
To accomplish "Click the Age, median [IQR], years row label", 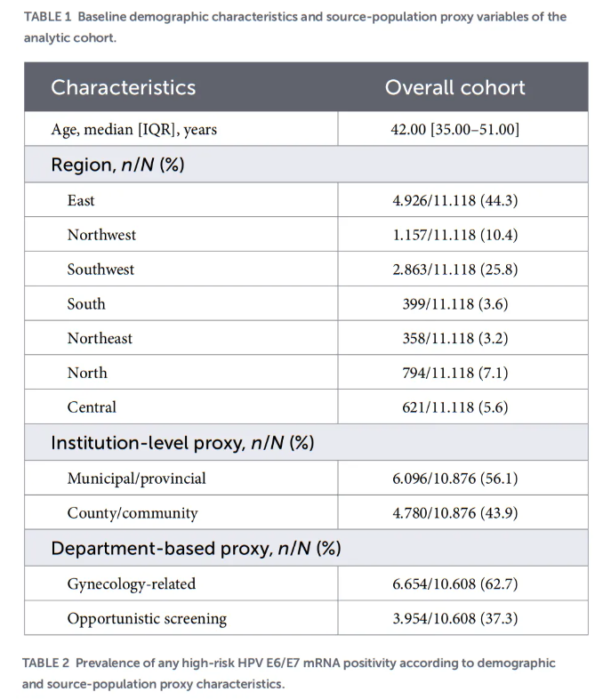I will pyautogui.click(x=134, y=130).
